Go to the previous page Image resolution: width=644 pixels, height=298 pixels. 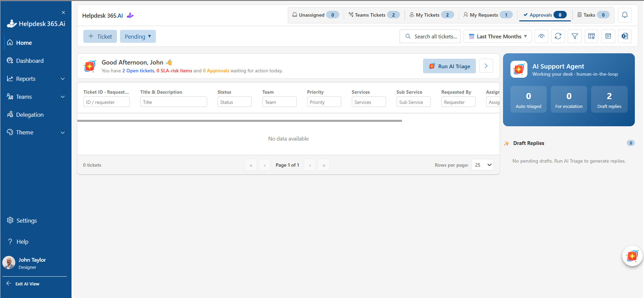click(265, 165)
